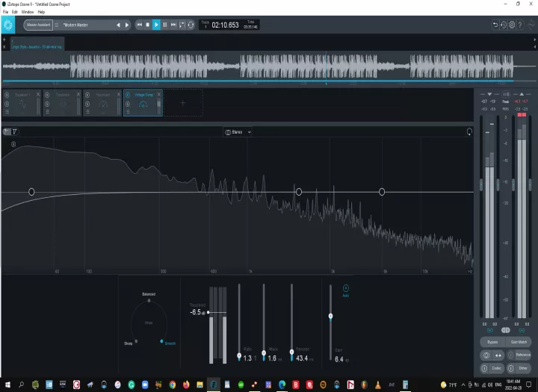Click the detection filter view icon

click(x=14, y=131)
